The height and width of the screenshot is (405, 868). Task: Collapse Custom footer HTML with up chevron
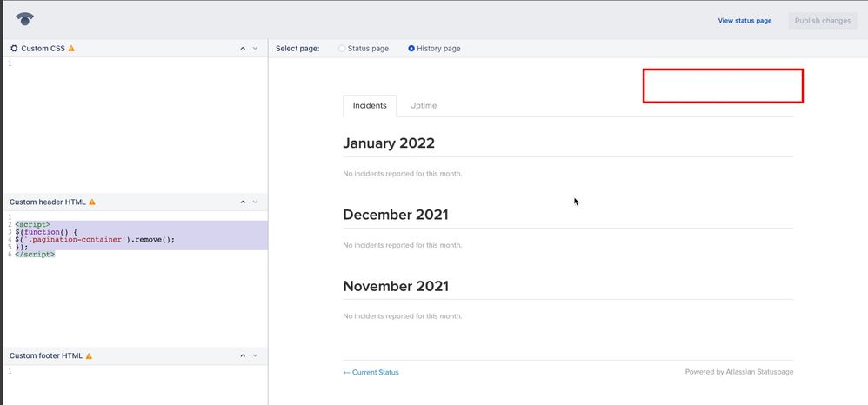pos(243,355)
